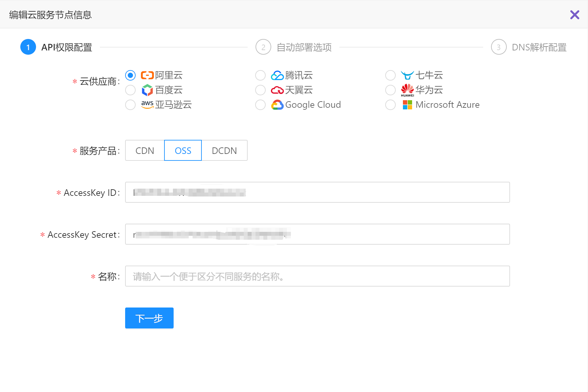Click the 百度云 provider label text

point(169,90)
